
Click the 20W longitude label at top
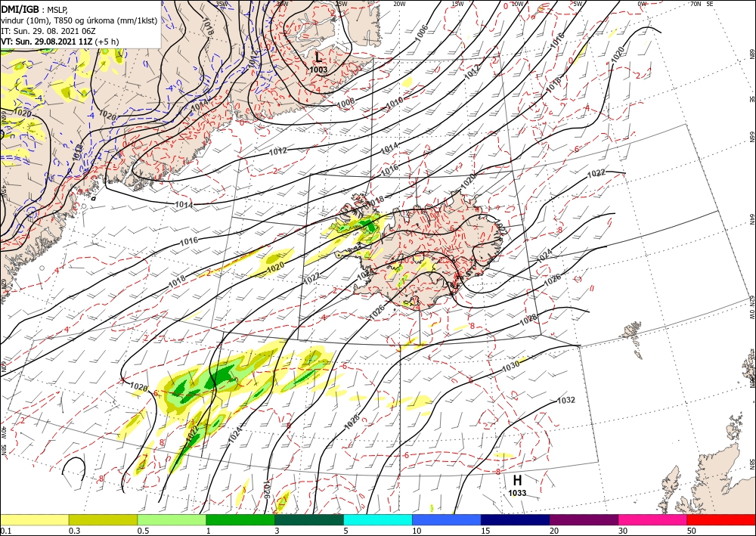click(398, 4)
